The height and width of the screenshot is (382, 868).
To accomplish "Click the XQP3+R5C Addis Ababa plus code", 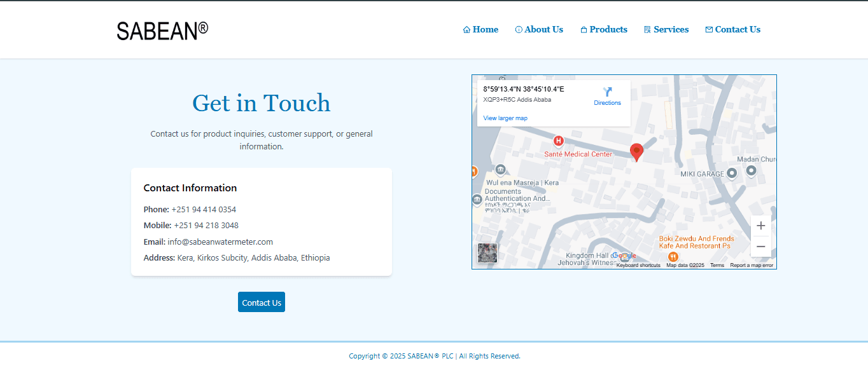I will point(517,100).
